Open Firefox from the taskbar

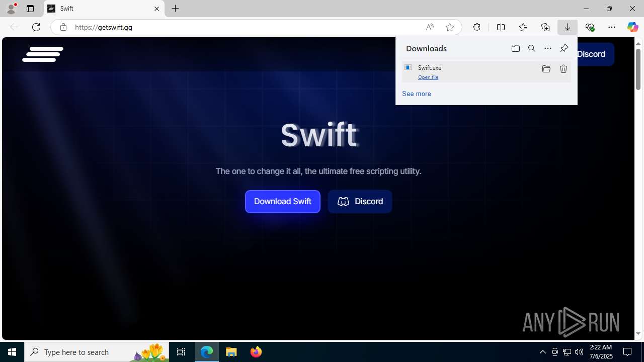[x=256, y=352]
